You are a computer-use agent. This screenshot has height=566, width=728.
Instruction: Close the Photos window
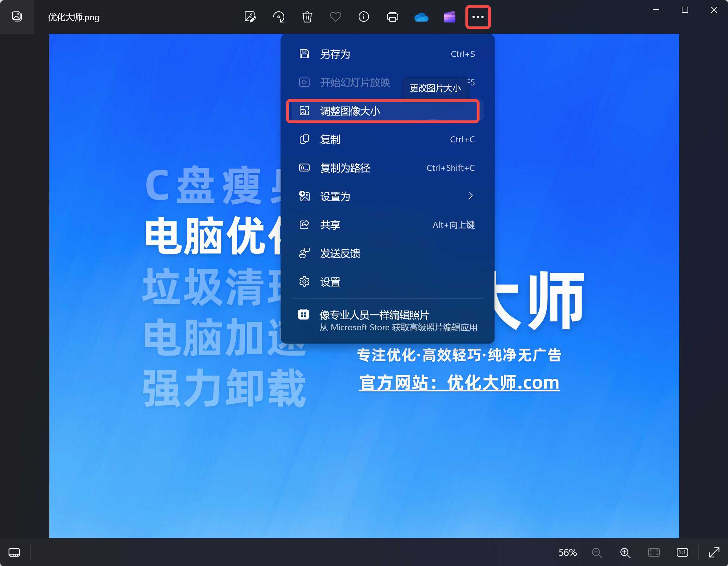coord(714,10)
